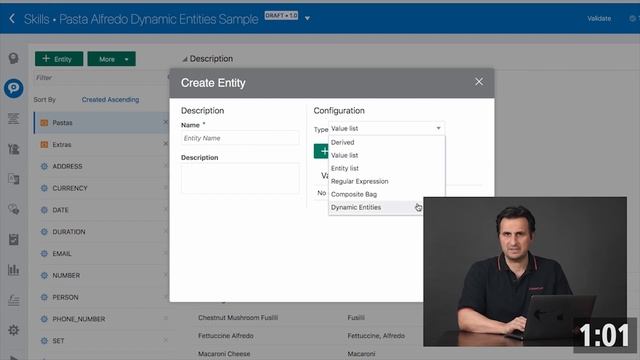Click Chestnut Mushroom Fusilli value row
The height and width of the screenshot is (360, 640).
pyautogui.click(x=238, y=318)
